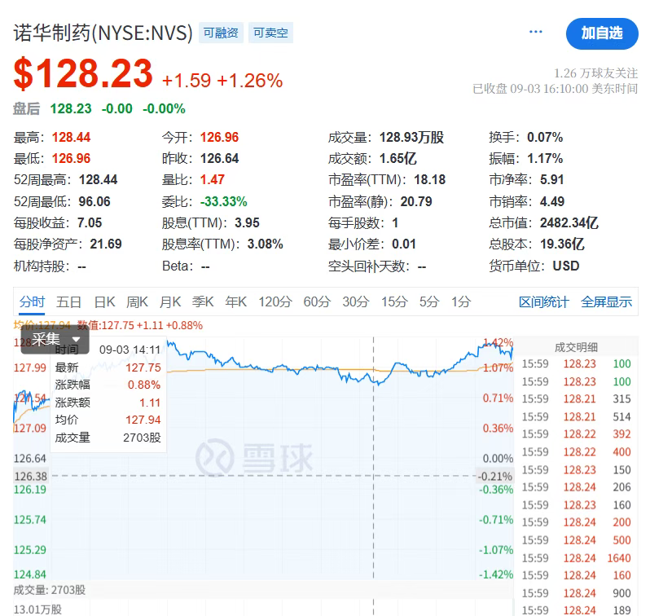672x616 pixels.
Task: Click the 采集 overlay button label
Action: point(46,339)
